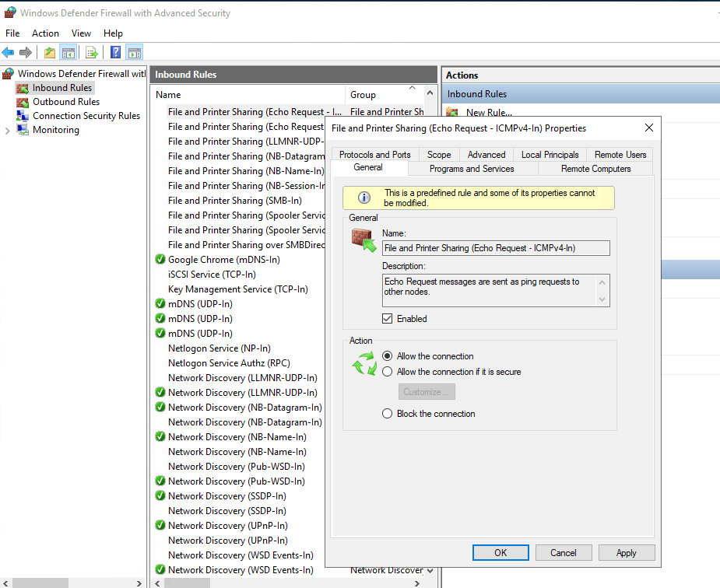The height and width of the screenshot is (588, 720).
Task: Select Block the connection radio button
Action: (387, 414)
